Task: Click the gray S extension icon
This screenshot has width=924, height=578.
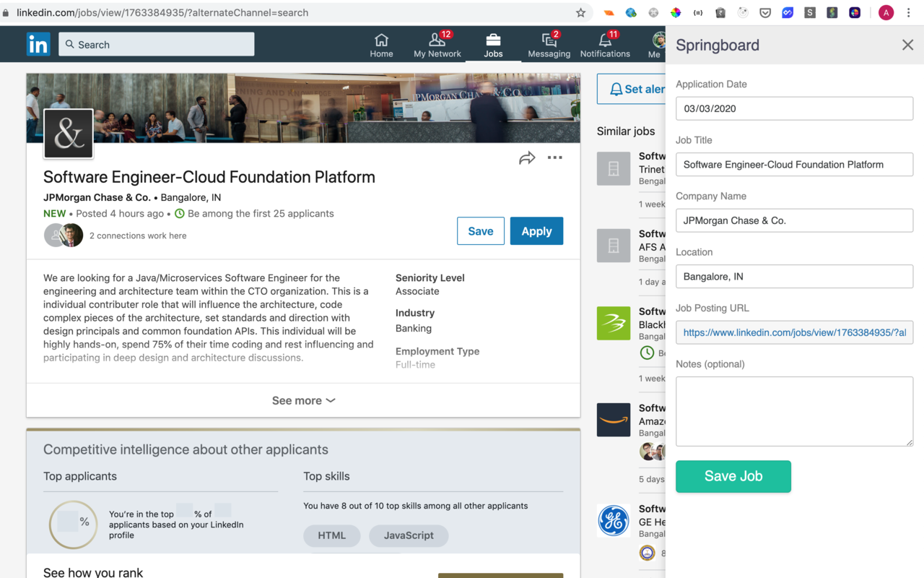Action: (x=810, y=12)
